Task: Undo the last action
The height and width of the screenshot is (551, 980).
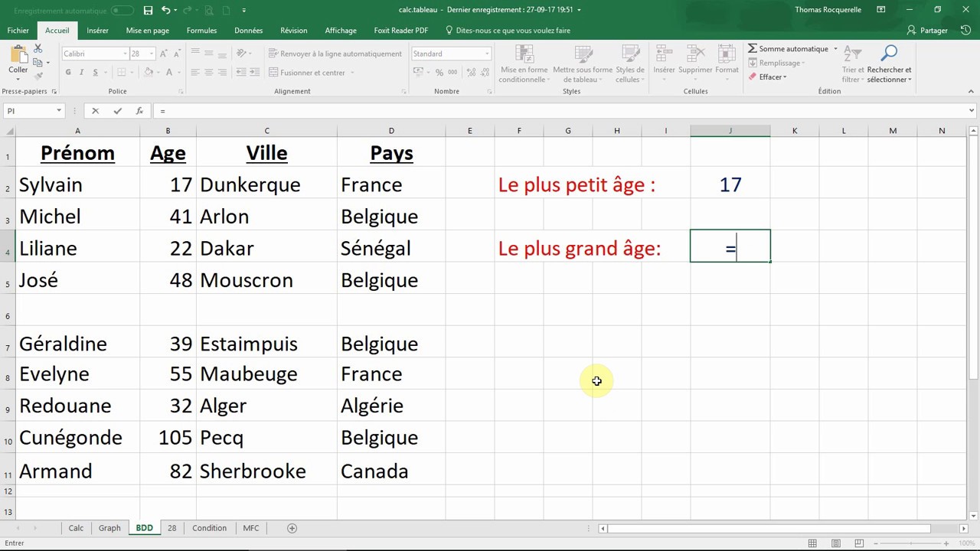Action: (x=165, y=10)
